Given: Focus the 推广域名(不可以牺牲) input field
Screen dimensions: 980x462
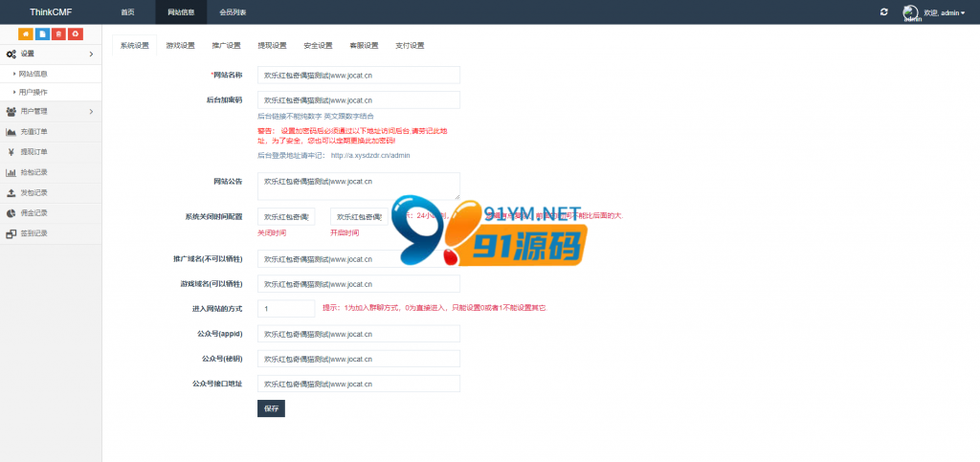Looking at the screenshot, I should [359, 259].
